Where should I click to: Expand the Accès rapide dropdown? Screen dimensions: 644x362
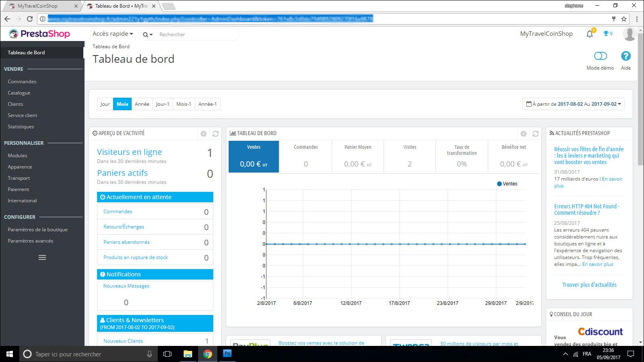coord(112,34)
